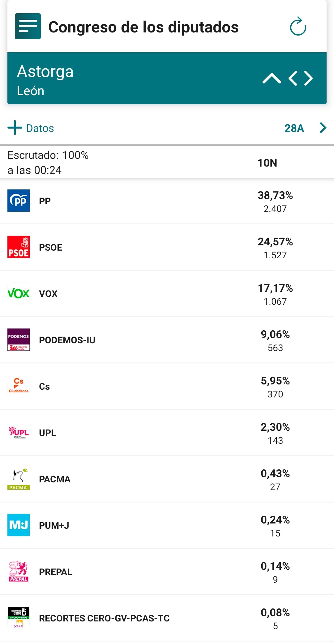Image resolution: width=334 pixels, height=644 pixels.
Task: Open the PUM+J result row
Action: [x=167, y=525]
